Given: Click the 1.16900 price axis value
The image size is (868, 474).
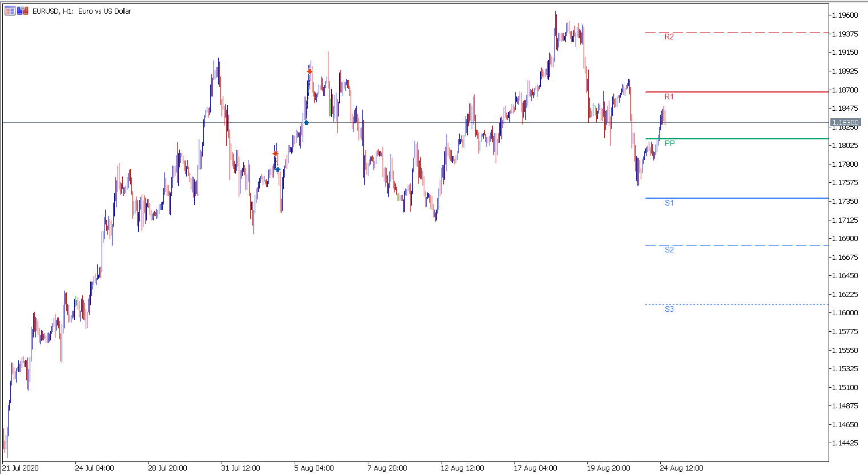Looking at the screenshot, I should (x=845, y=239).
